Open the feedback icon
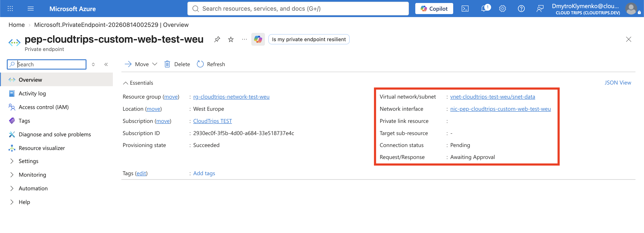The width and height of the screenshot is (644, 233). tap(540, 9)
